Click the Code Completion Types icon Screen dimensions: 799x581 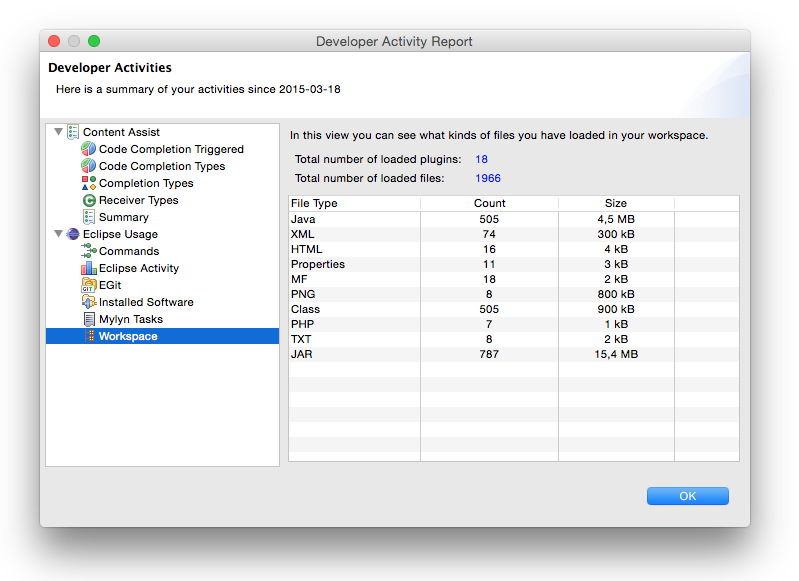pos(89,166)
